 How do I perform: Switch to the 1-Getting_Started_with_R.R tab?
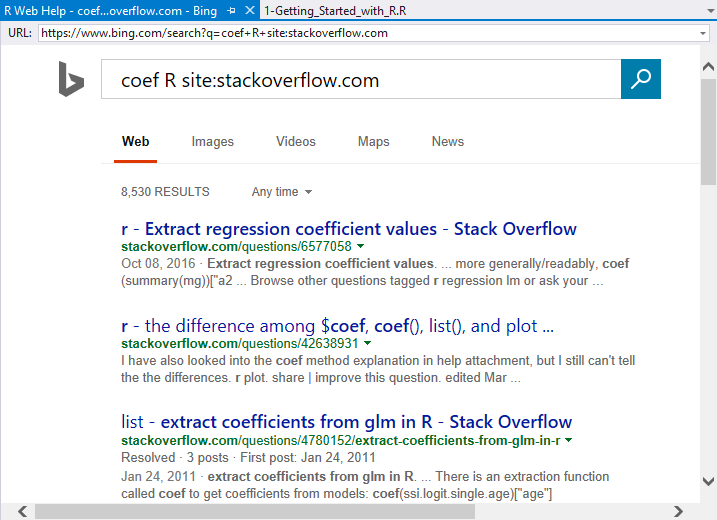click(335, 11)
